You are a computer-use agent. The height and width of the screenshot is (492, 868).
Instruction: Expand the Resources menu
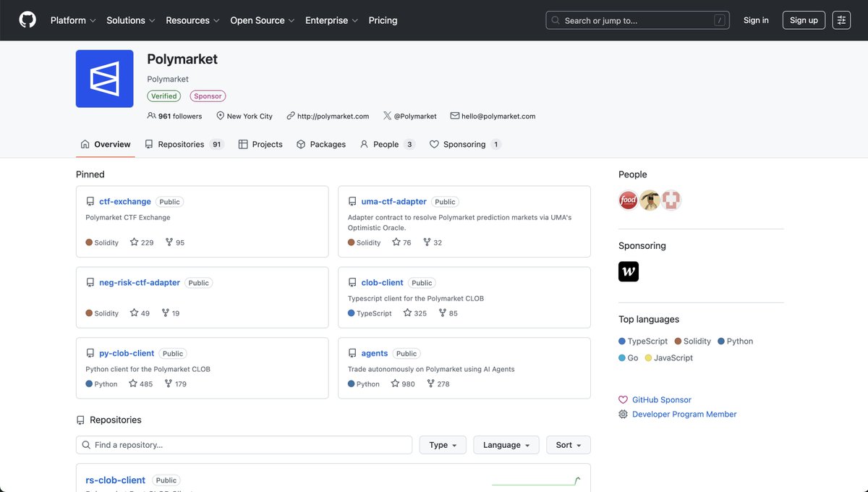pyautogui.click(x=193, y=20)
